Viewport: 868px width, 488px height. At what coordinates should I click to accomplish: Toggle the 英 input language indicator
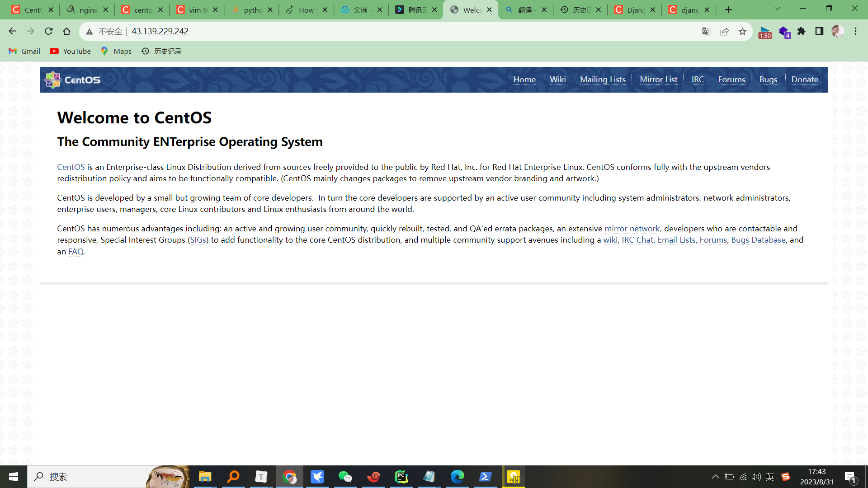(770, 477)
